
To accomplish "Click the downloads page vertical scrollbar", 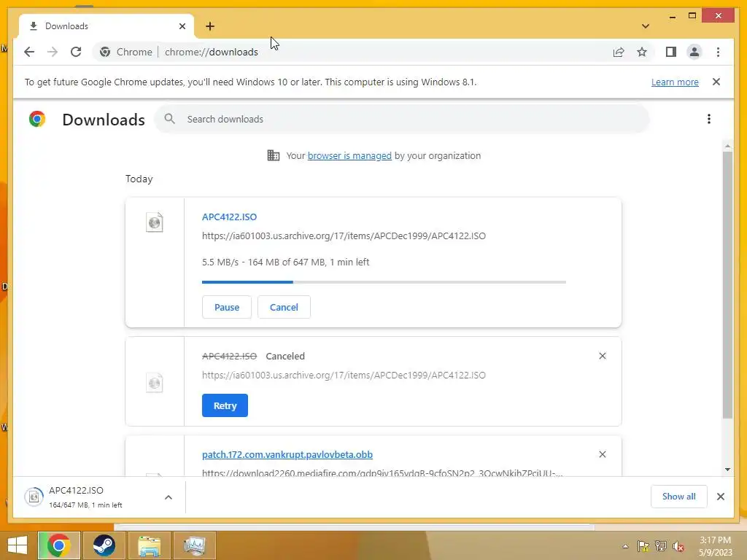I will (x=727, y=285).
